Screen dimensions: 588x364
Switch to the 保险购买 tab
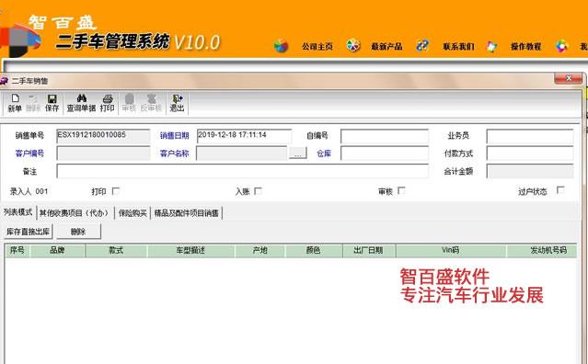click(133, 213)
